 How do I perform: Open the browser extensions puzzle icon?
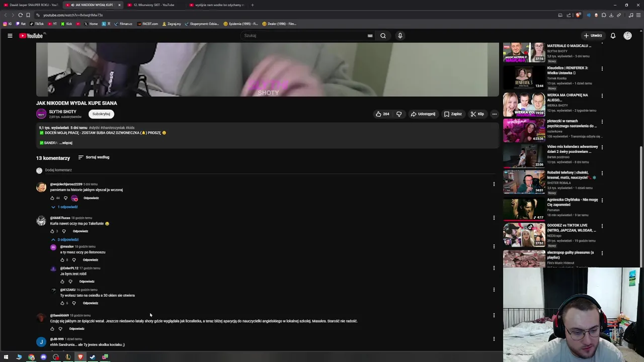click(x=604, y=15)
